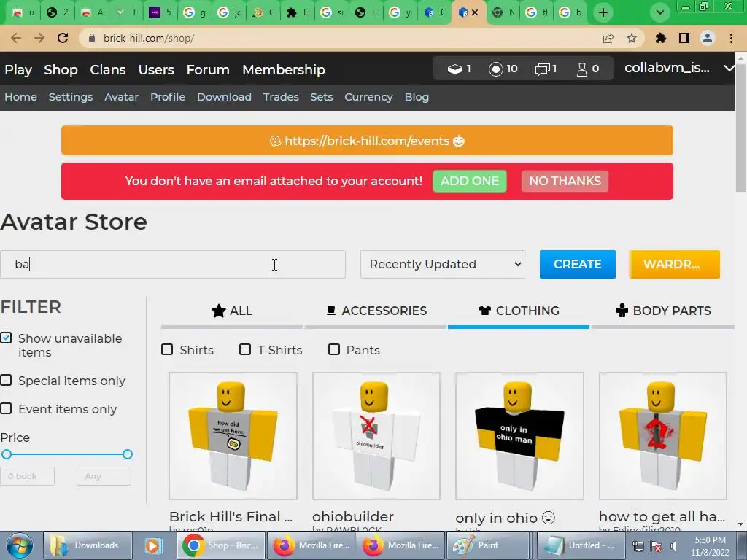747x560 pixels.
Task: Open a new tab with the plus button
Action: coord(603,12)
